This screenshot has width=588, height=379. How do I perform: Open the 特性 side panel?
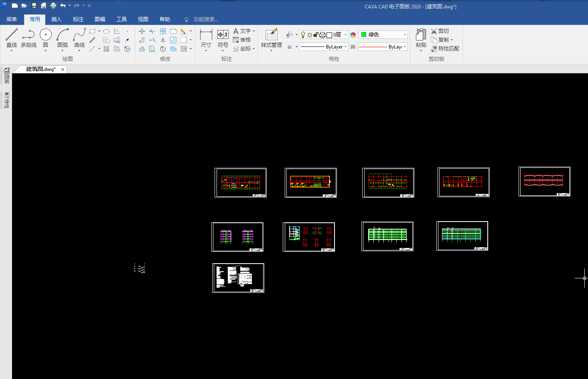click(7, 100)
